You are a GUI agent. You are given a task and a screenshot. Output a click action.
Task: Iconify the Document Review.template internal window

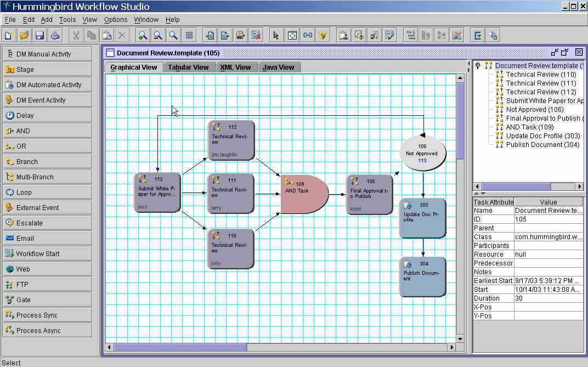pos(555,53)
